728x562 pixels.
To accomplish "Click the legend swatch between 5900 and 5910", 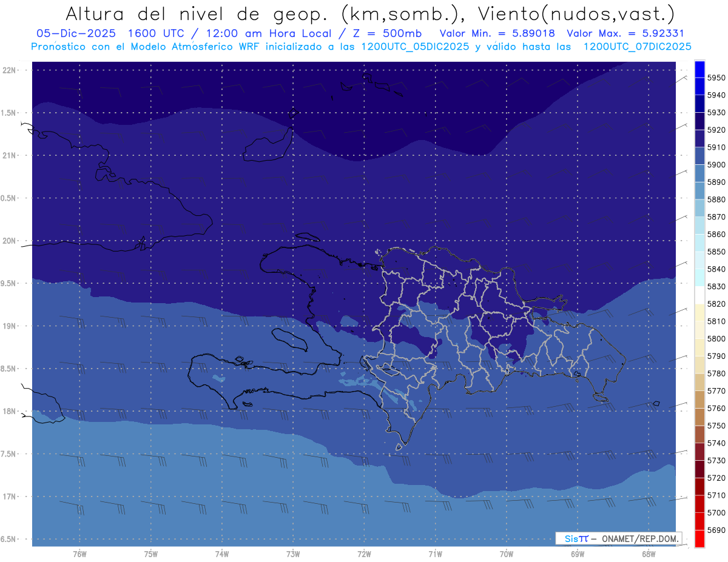I will pos(699,156).
